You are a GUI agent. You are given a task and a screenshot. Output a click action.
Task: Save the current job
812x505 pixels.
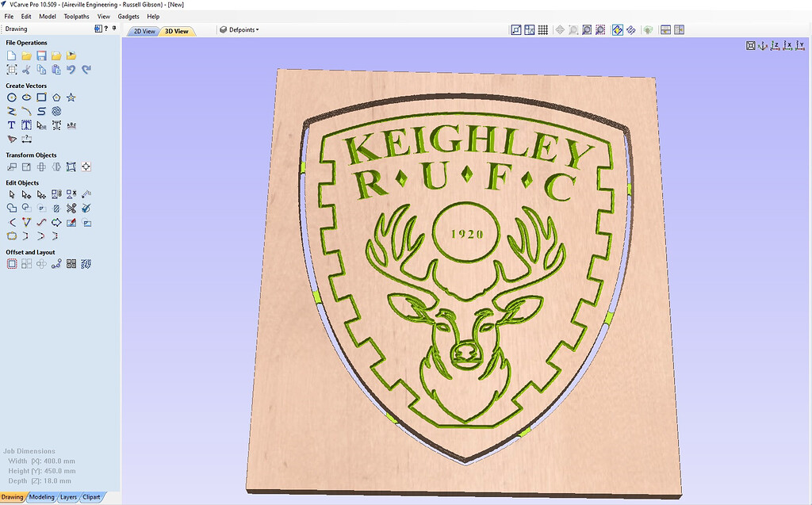click(41, 55)
